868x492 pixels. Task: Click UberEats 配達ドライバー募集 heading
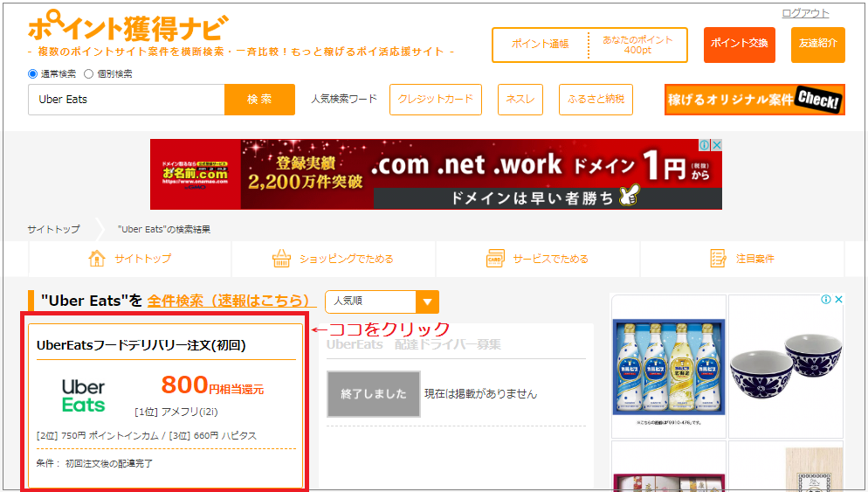click(x=414, y=344)
